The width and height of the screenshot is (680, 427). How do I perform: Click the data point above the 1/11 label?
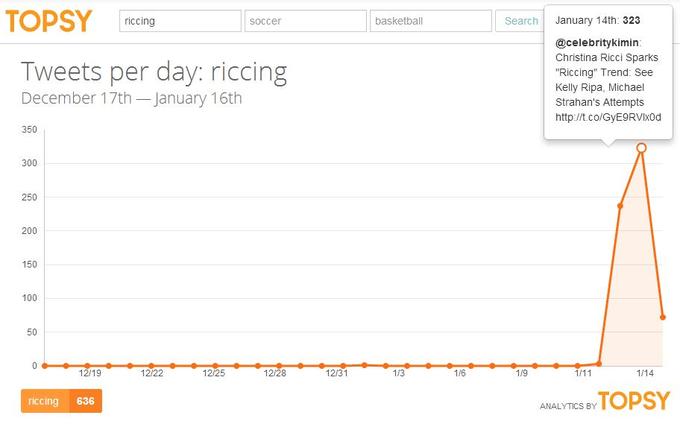click(x=578, y=366)
